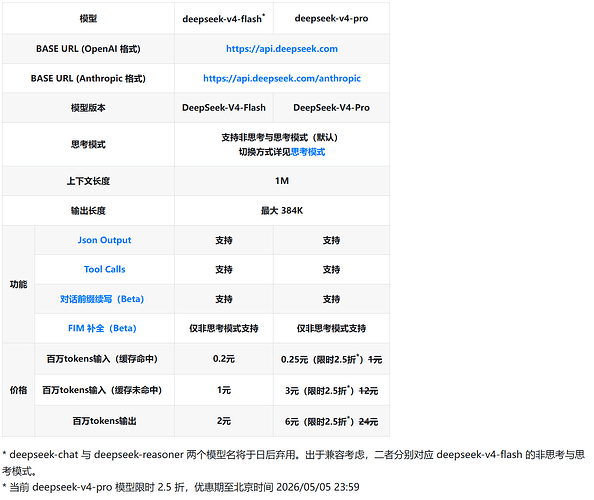Click 支持 for pro in Tool Calls row
The height and width of the screenshot is (500, 594).
tap(331, 269)
